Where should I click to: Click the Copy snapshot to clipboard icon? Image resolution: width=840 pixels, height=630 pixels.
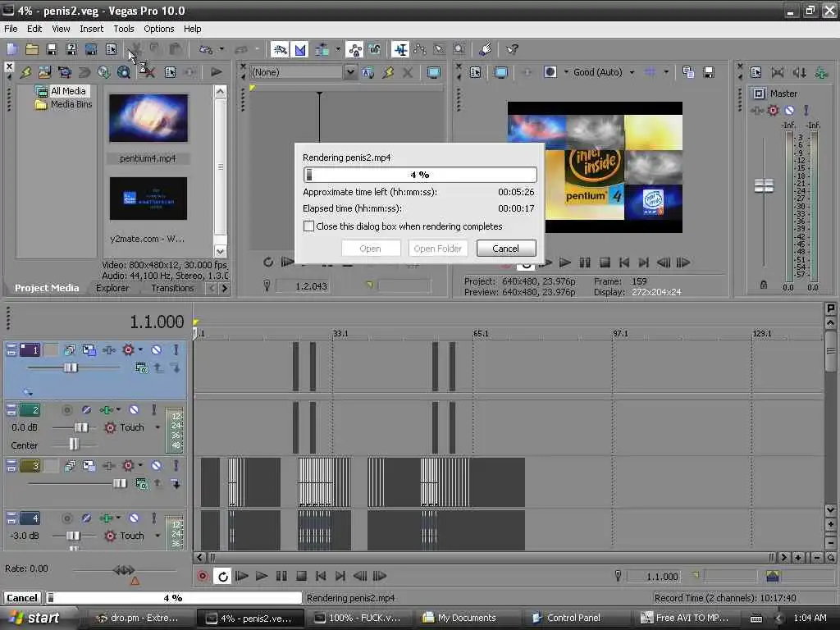point(688,72)
